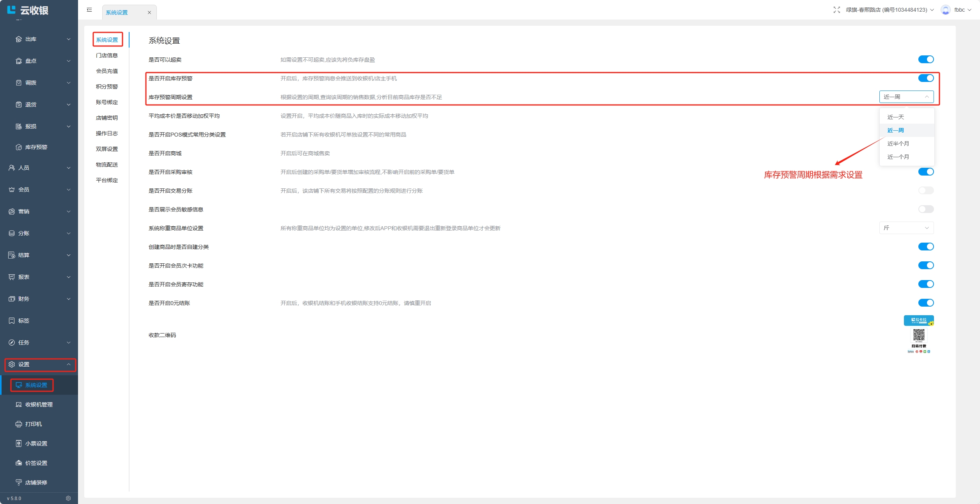980x504 pixels.
Task: Open the 打印机 printer settings
Action: pos(33,424)
